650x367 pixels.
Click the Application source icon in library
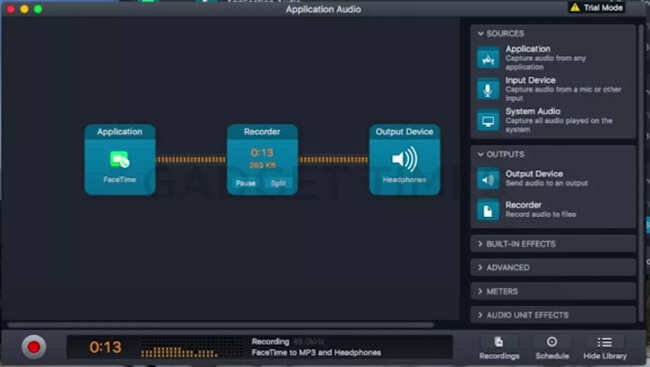488,58
